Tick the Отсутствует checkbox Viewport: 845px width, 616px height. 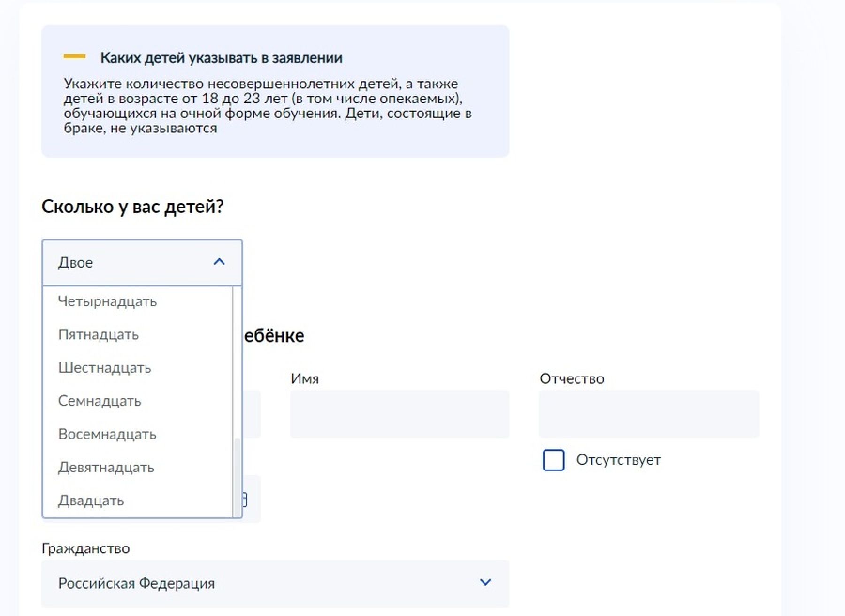pyautogui.click(x=553, y=460)
